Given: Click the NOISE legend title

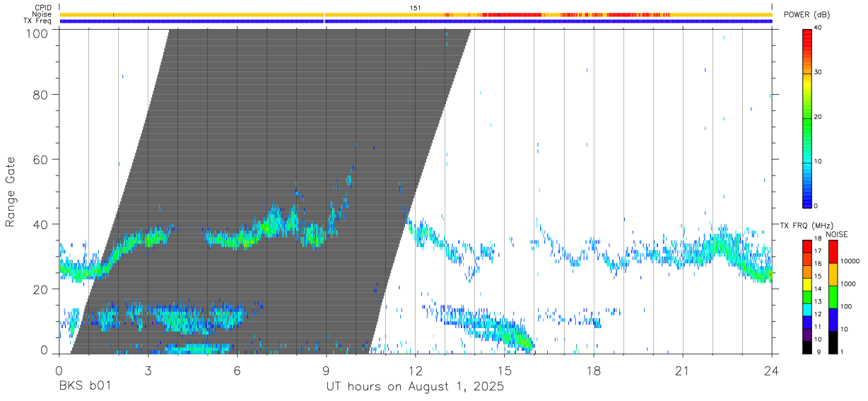Looking at the screenshot, I should coord(837,234).
